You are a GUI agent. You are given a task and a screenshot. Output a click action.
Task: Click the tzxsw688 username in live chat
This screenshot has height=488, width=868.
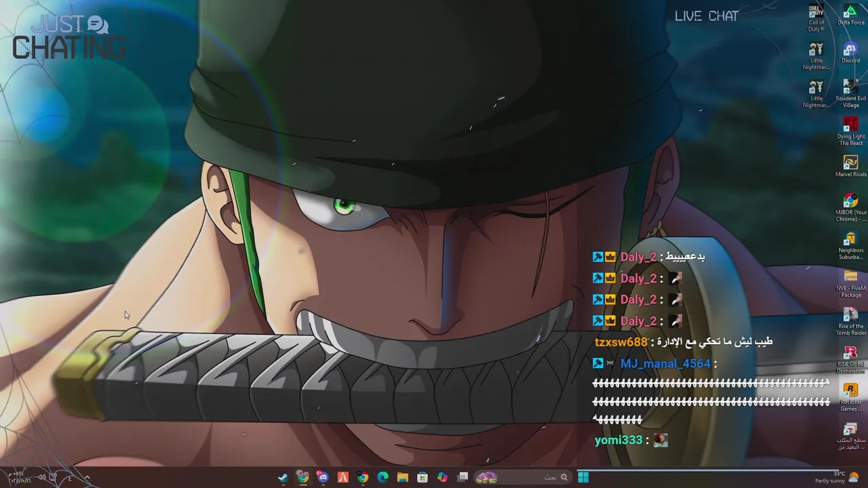point(620,342)
